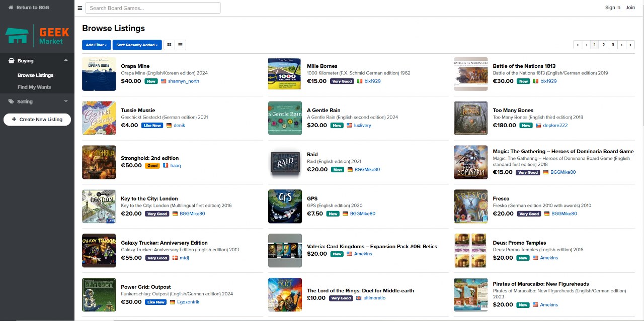Go to page 2

pyautogui.click(x=604, y=45)
